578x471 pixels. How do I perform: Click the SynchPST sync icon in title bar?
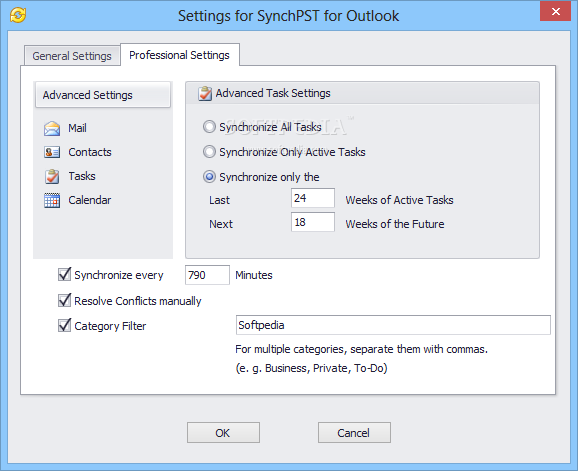pos(18,15)
